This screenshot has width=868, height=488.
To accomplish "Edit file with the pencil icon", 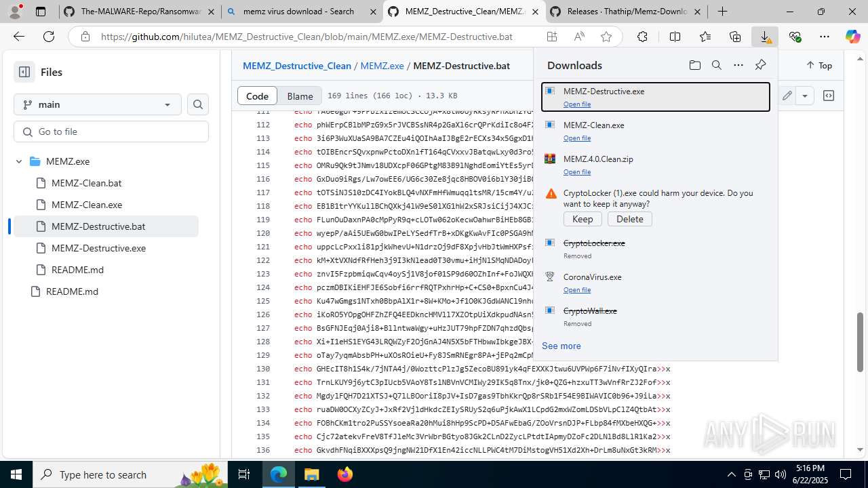I will pos(787,96).
